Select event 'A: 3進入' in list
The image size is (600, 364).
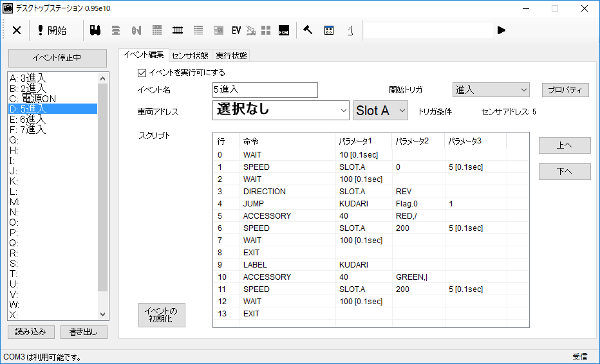(x=53, y=78)
